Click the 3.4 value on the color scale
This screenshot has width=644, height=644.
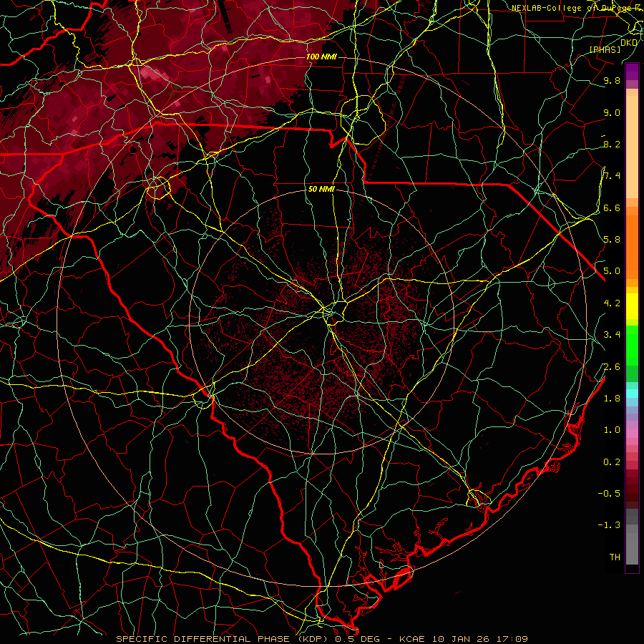coord(612,334)
